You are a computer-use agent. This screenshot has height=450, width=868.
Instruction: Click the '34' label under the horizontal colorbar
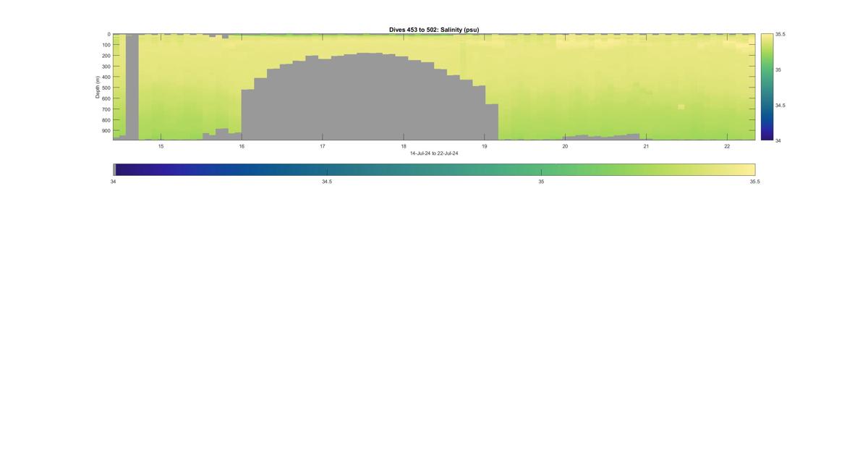tap(114, 182)
